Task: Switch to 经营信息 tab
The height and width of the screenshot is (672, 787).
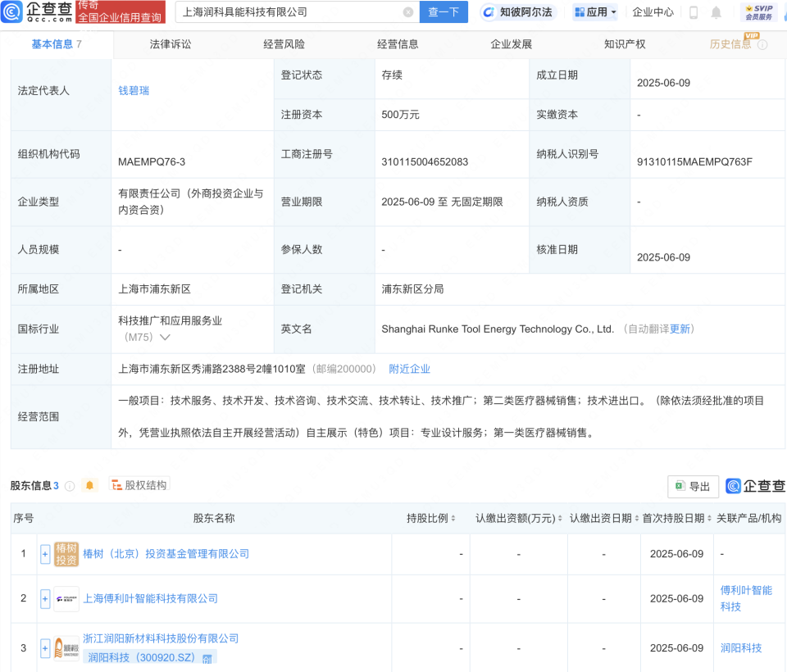Action: coord(398,44)
